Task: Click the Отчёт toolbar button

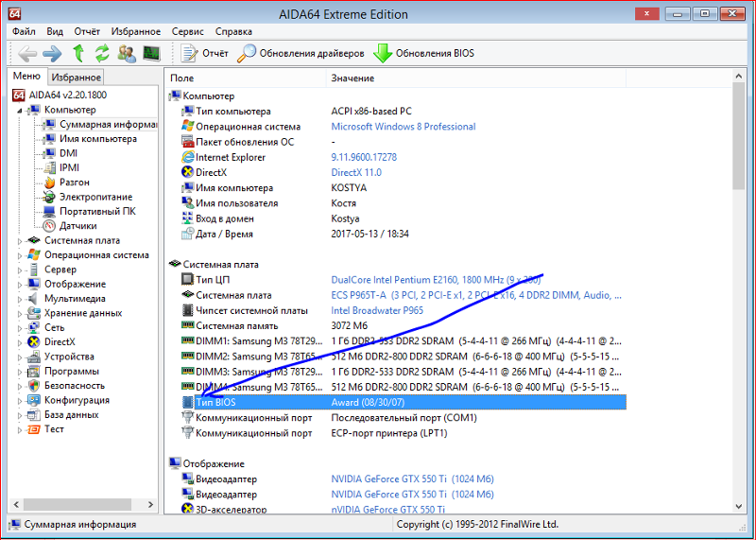Action: click(205, 54)
